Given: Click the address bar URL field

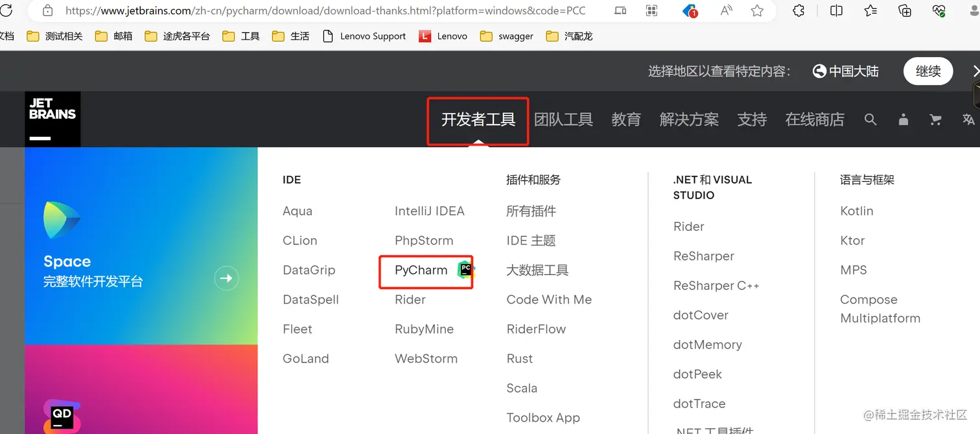Looking at the screenshot, I should tap(325, 10).
